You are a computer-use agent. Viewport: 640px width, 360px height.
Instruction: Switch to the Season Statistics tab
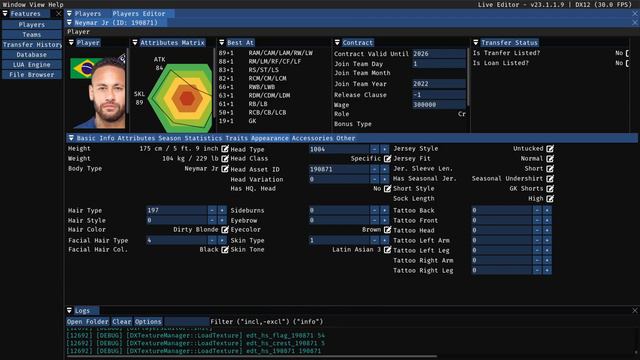(x=190, y=138)
